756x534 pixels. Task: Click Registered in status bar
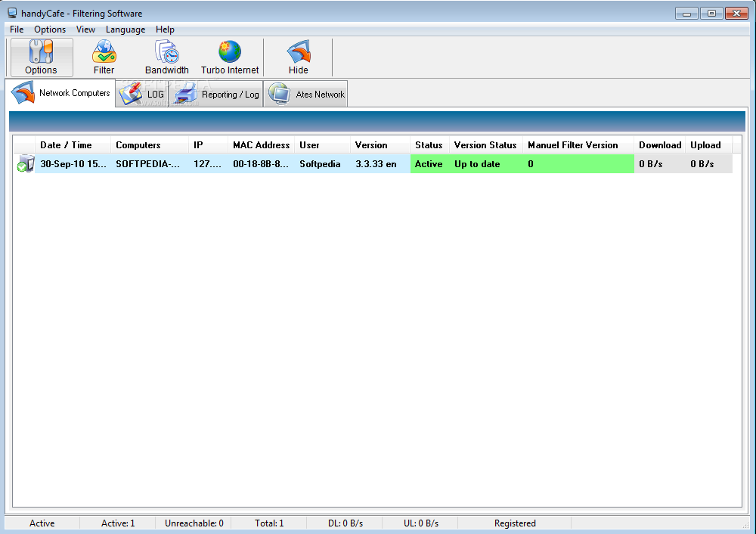(515, 523)
